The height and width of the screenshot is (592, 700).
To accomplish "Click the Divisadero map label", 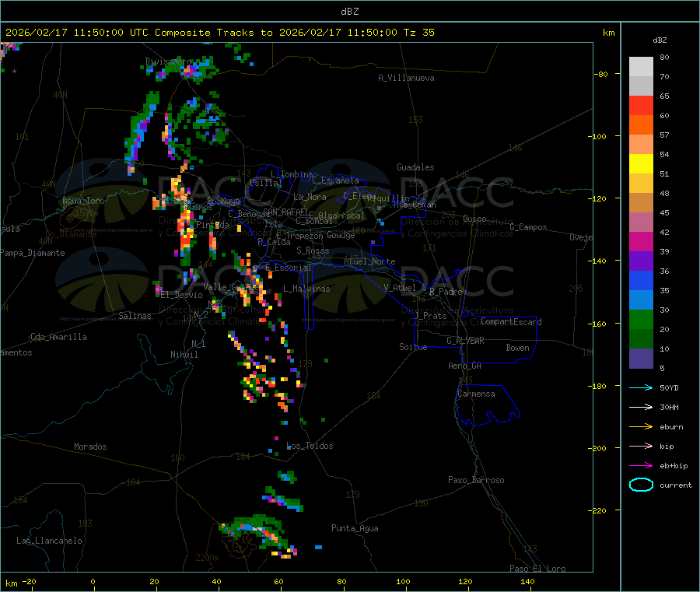I will (168, 61).
